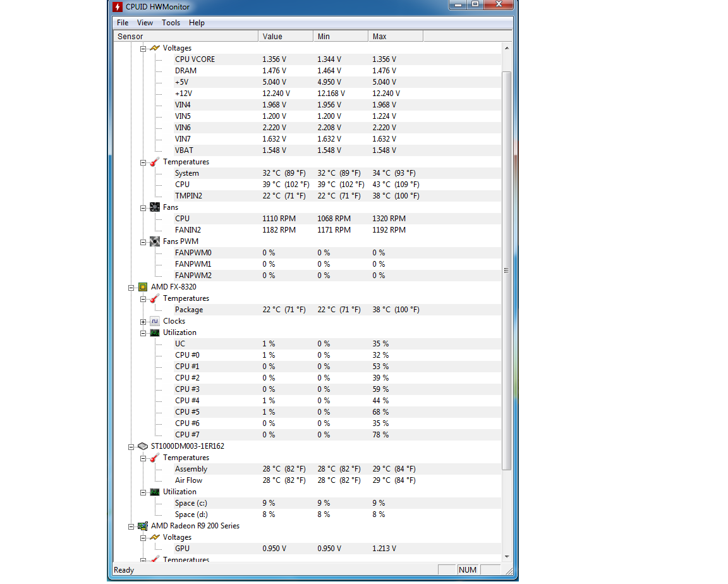This screenshot has width=728, height=584.
Task: Open the File menu
Action: coord(123,23)
